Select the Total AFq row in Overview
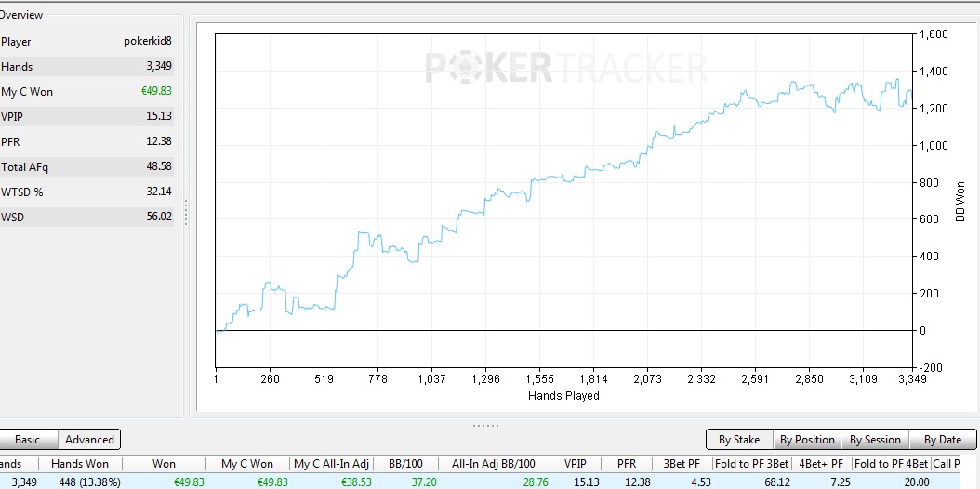 pyautogui.click(x=86, y=166)
